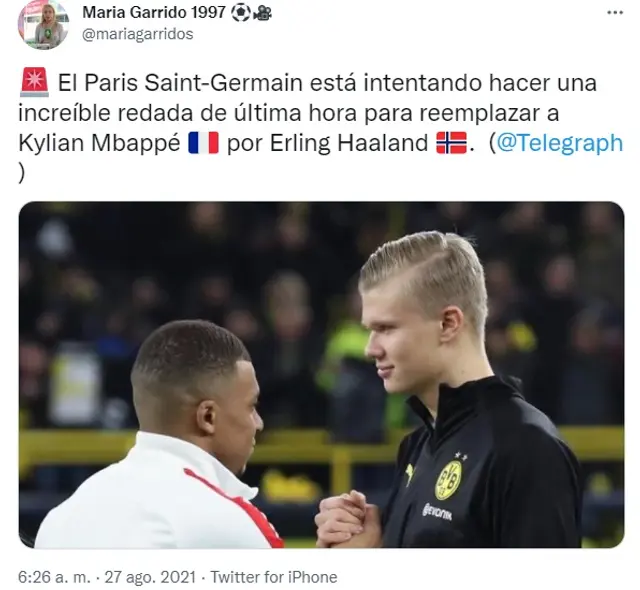Open the Twitter for iPhone source link
The height and width of the screenshot is (590, 640).
coord(274,577)
